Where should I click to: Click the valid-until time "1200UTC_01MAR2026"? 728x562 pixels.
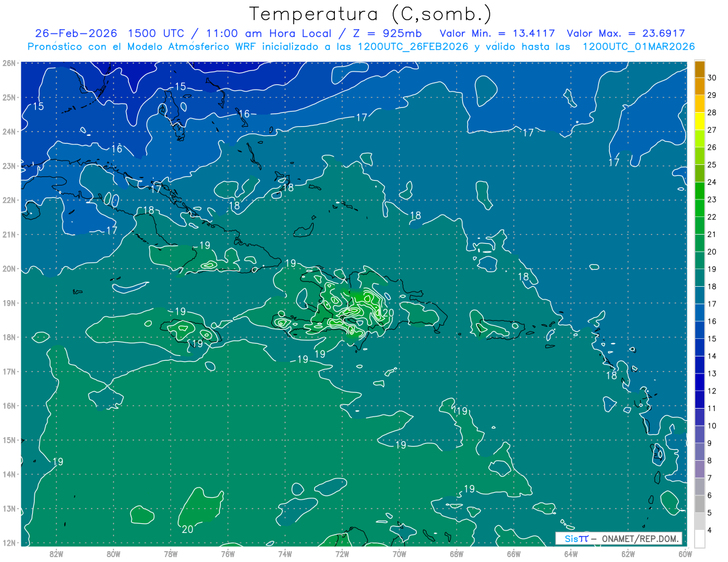click(x=638, y=47)
